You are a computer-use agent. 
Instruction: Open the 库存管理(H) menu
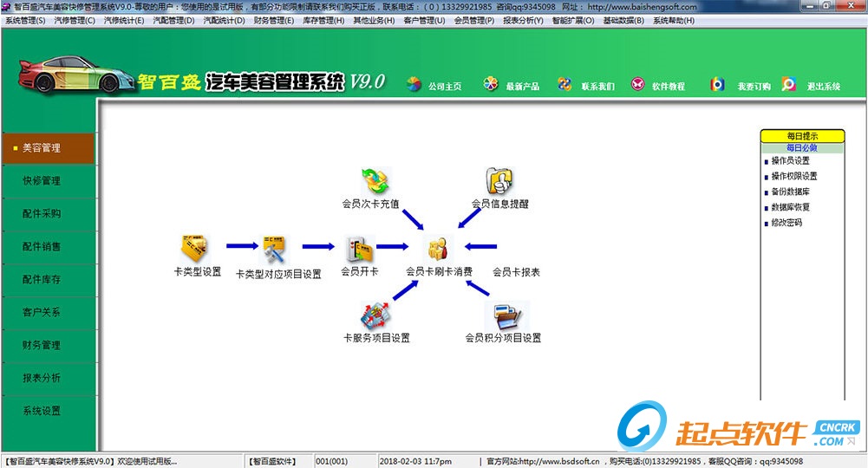point(323,21)
